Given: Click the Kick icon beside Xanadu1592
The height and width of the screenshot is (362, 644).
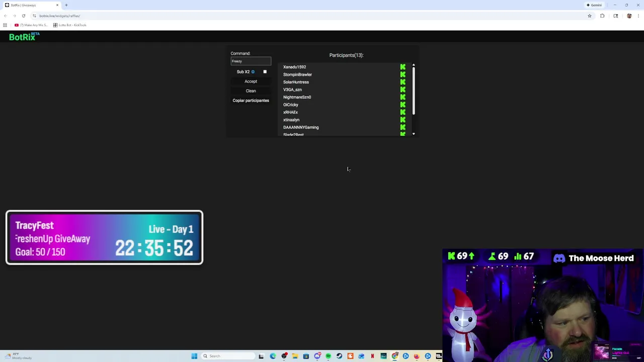Looking at the screenshot, I should click(403, 67).
